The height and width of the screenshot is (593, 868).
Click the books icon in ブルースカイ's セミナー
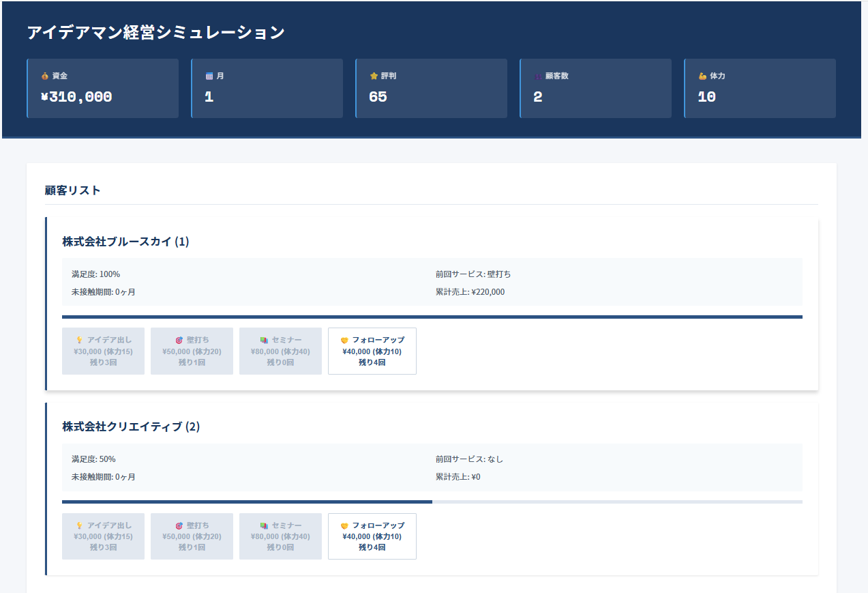pyautogui.click(x=264, y=340)
